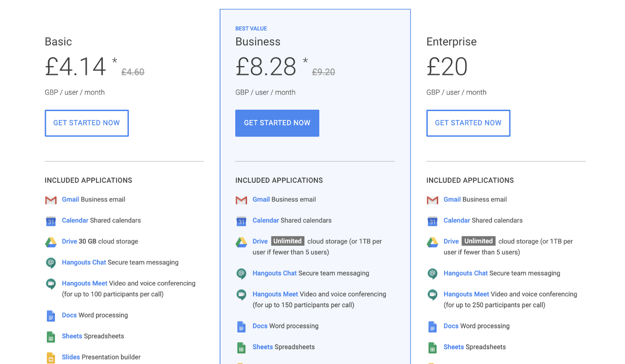Image resolution: width=625 pixels, height=364 pixels.
Task: Open the Drive link in Business plan
Action: click(260, 241)
